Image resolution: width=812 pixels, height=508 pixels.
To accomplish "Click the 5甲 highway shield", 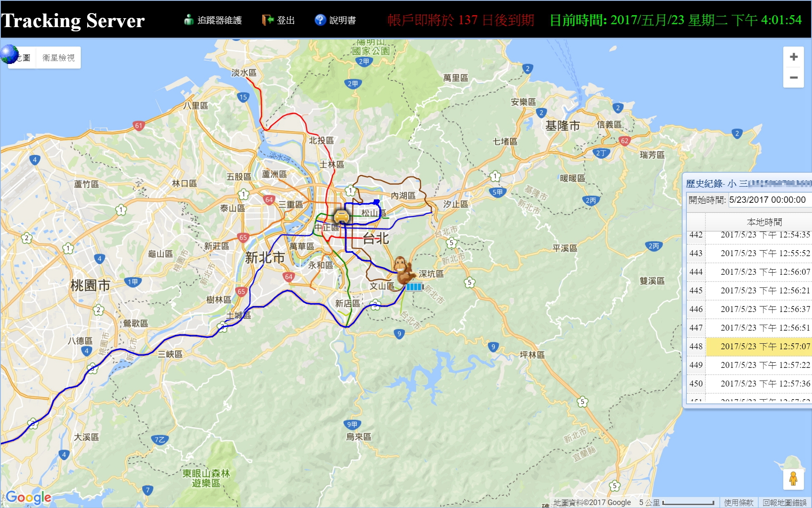I will tap(497, 193).
